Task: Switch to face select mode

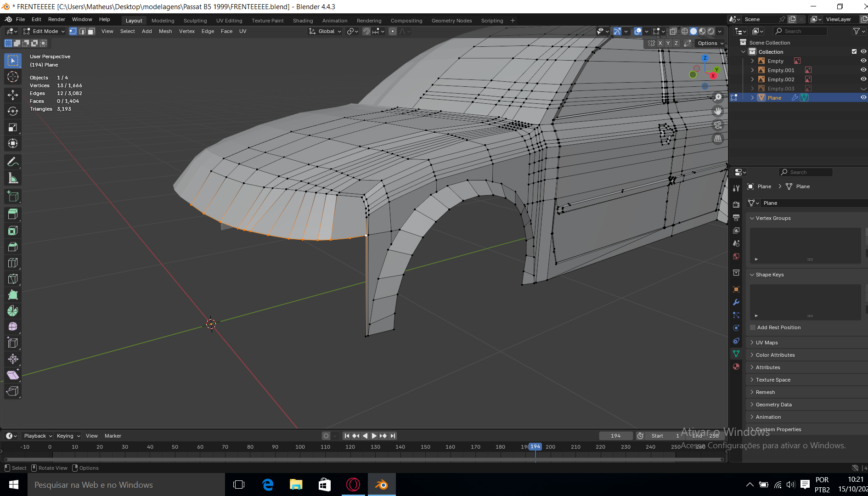Action: tap(91, 31)
